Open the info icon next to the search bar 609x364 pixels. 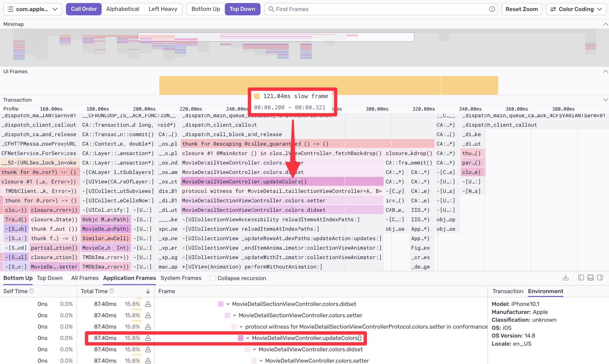pyautogui.click(x=492, y=9)
